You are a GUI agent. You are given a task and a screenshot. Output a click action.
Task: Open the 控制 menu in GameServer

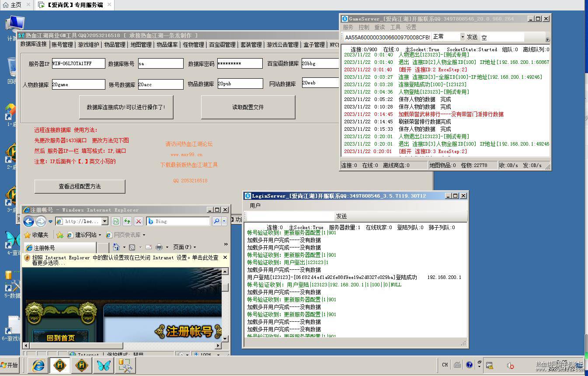364,27
